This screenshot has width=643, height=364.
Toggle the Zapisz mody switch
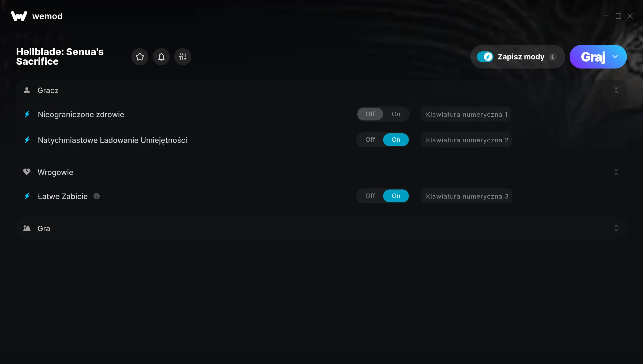click(485, 57)
